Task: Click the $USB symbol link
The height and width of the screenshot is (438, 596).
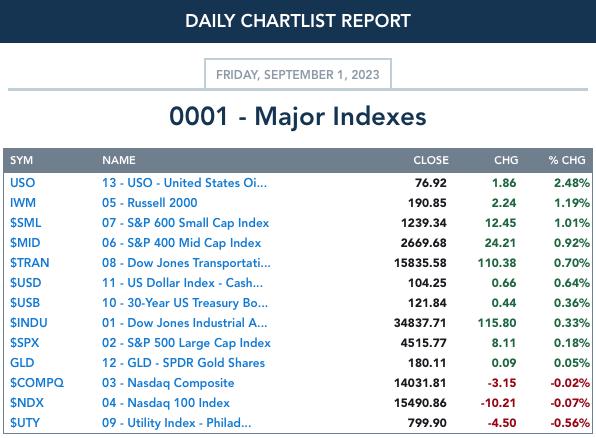Action: pyautogui.click(x=25, y=303)
